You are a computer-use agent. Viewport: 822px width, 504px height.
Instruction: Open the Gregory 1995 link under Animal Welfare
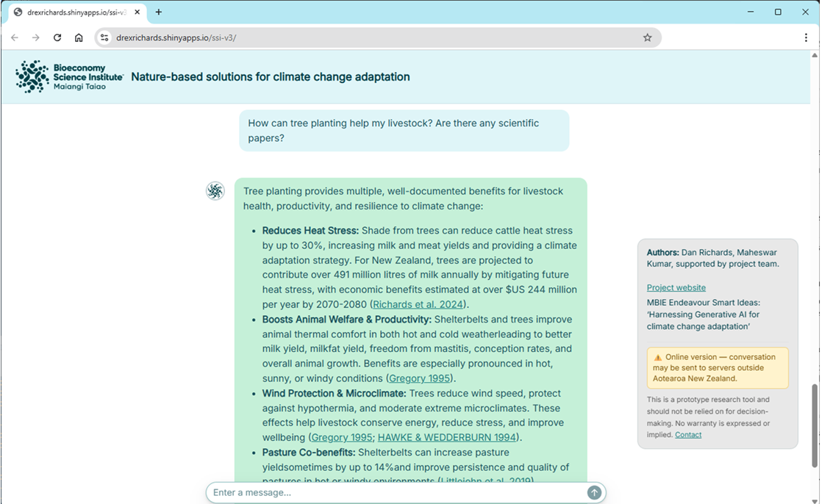[x=419, y=378]
